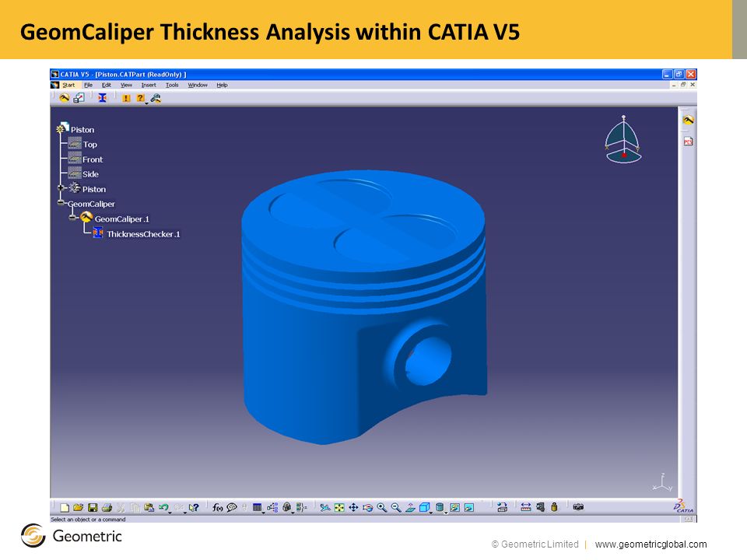Click the Normal View icon
The height and width of the screenshot is (560, 747).
pyautogui.click(x=410, y=508)
